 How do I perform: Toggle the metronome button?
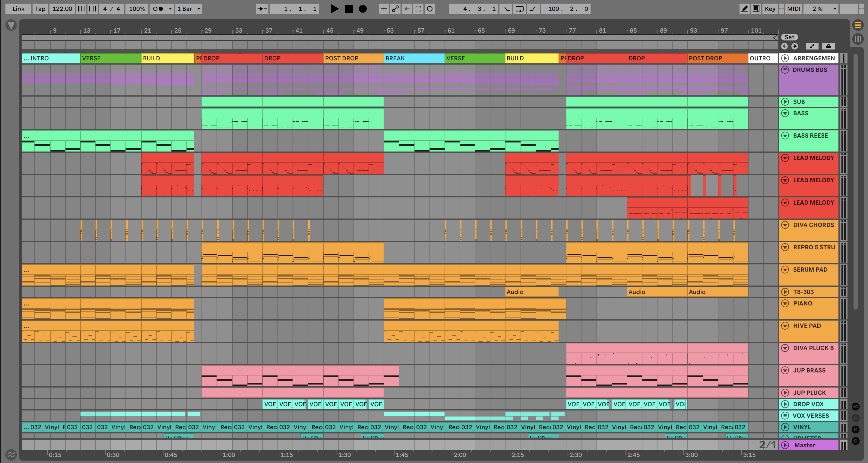[x=158, y=9]
